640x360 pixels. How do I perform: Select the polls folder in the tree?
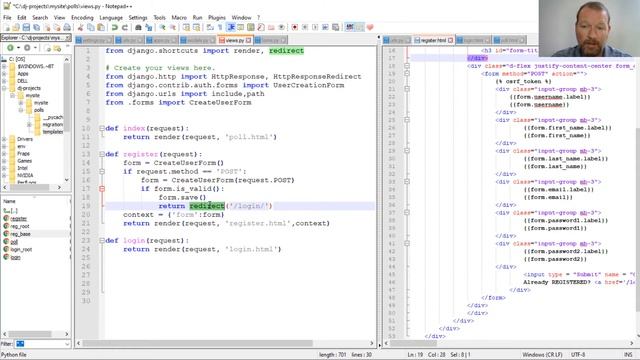39,110
